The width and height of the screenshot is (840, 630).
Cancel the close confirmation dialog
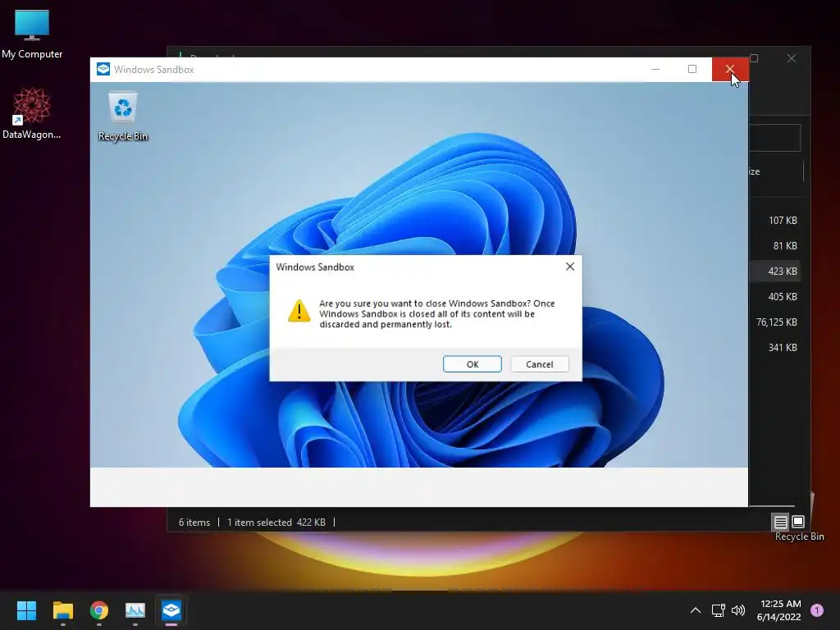pyautogui.click(x=539, y=364)
